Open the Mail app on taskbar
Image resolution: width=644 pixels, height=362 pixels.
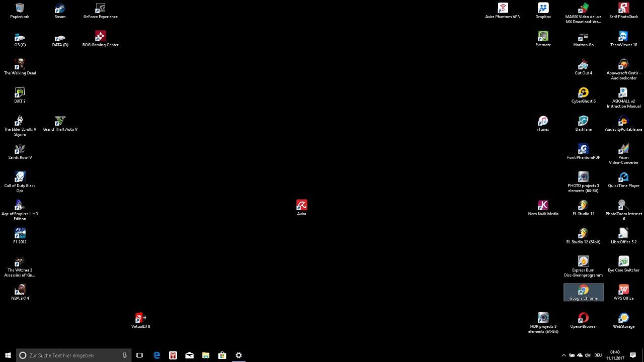coord(189,355)
